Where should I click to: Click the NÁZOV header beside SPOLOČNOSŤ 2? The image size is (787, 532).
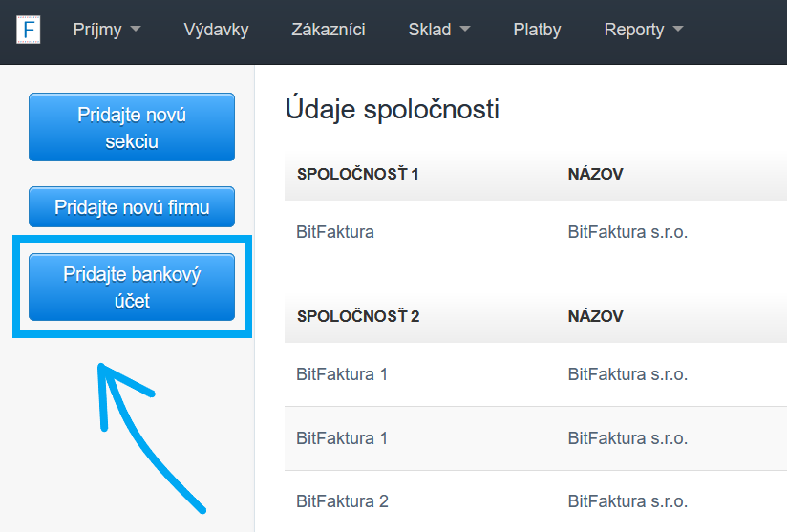click(595, 316)
